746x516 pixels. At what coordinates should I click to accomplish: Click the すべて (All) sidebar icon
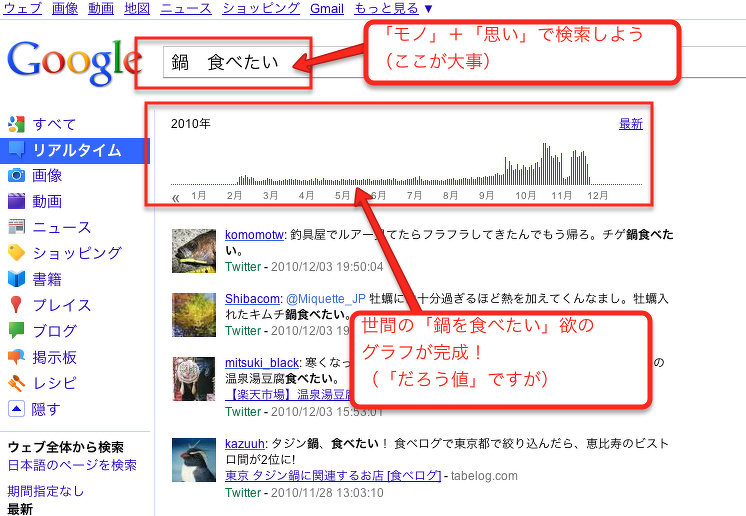pyautogui.click(x=16, y=124)
